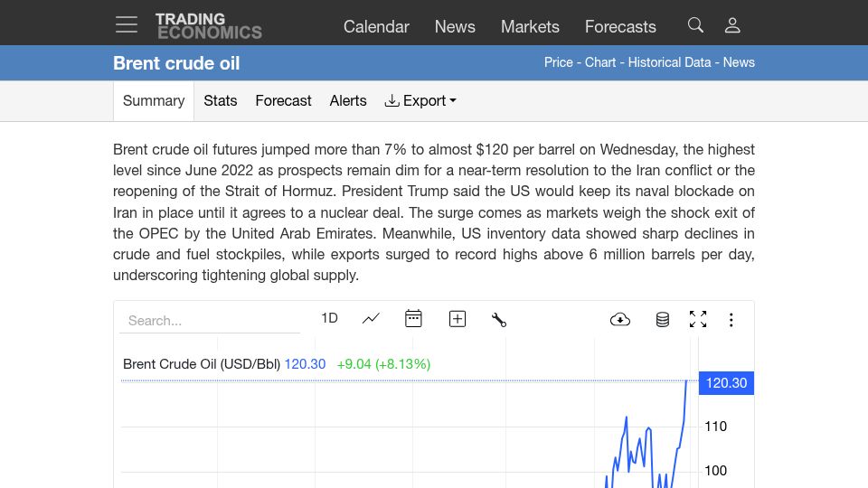This screenshot has width=868, height=488.
Task: Open Forecasts in top navigation
Action: (x=620, y=26)
